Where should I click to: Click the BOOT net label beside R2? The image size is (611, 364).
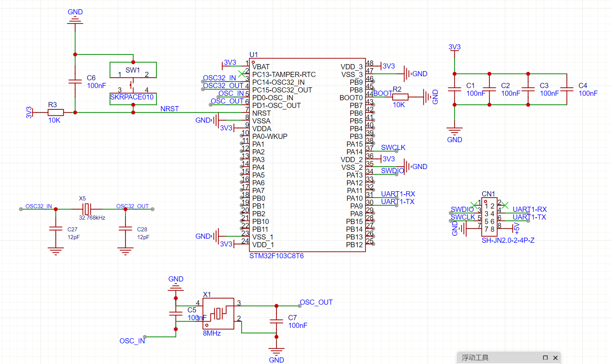(383, 93)
